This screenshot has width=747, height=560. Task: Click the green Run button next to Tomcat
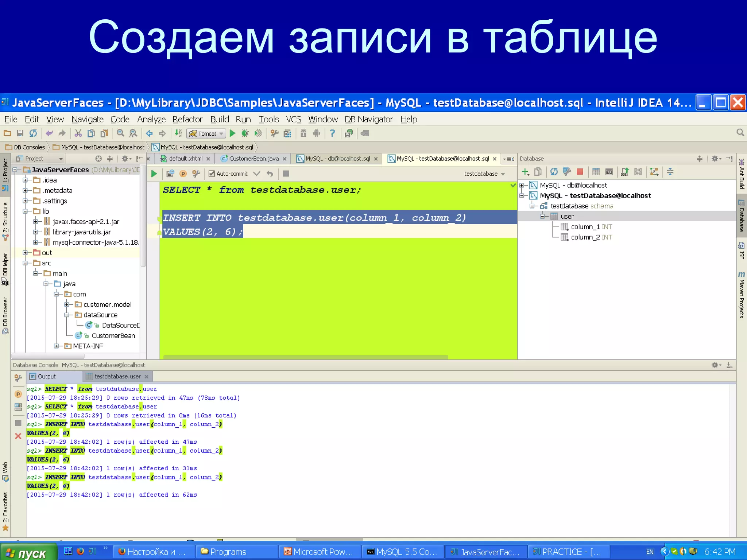tap(232, 133)
